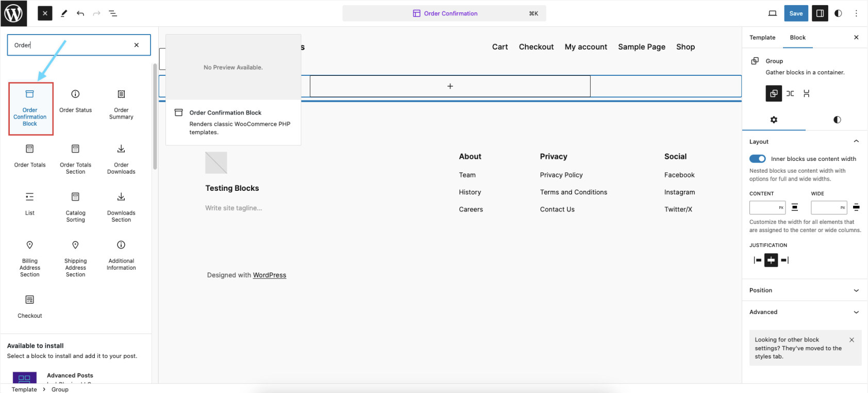
Task: Toggle Inner blocks use content width
Action: click(757, 159)
